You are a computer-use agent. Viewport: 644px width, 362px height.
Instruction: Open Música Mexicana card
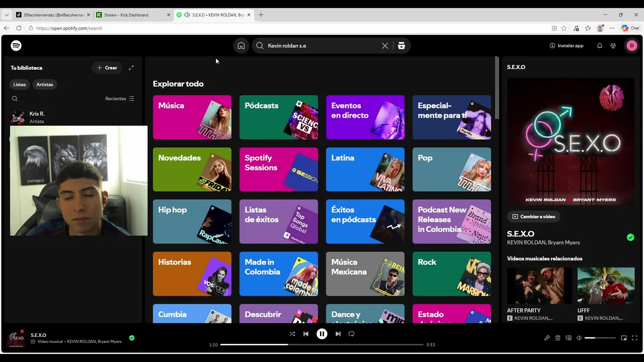365,274
